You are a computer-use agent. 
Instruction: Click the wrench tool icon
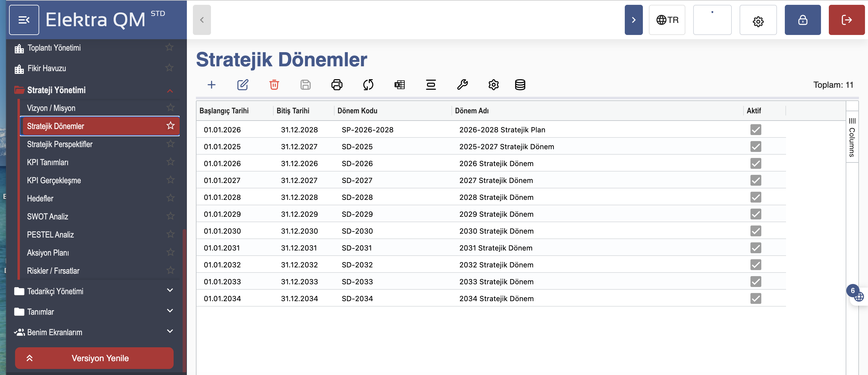(462, 85)
